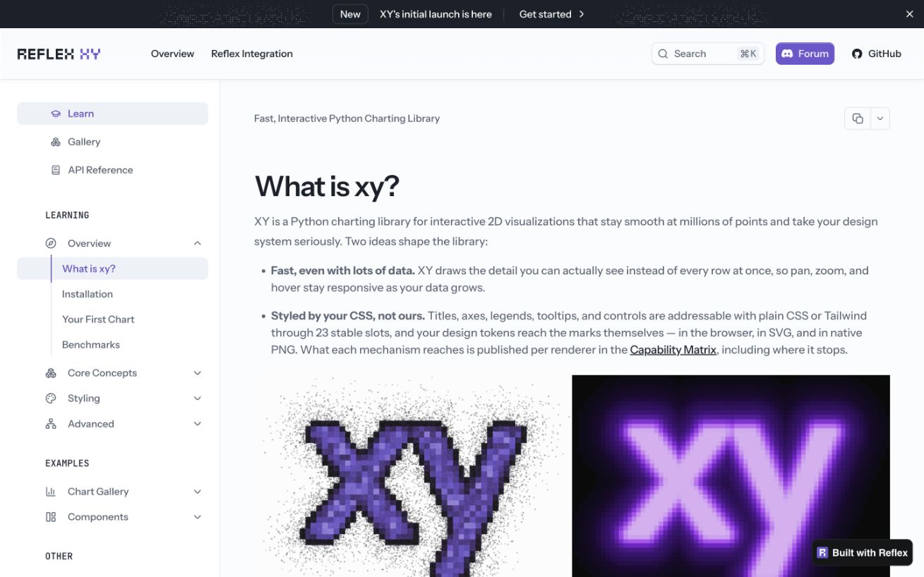Image resolution: width=924 pixels, height=577 pixels.
Task: Click the Chart Gallery label
Action: click(x=98, y=492)
